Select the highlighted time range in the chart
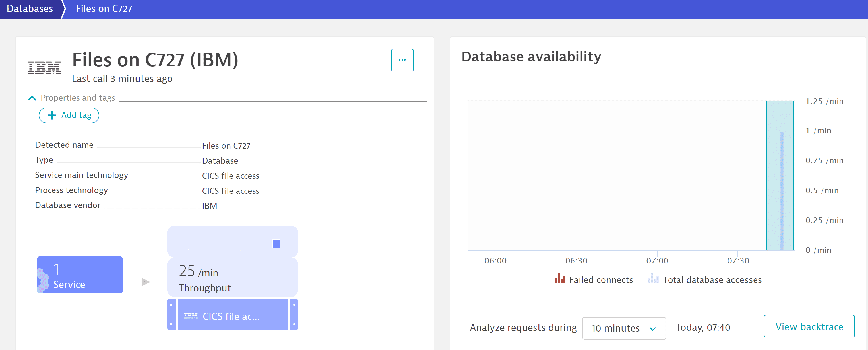Image resolution: width=868 pixels, height=350 pixels. coord(780,176)
